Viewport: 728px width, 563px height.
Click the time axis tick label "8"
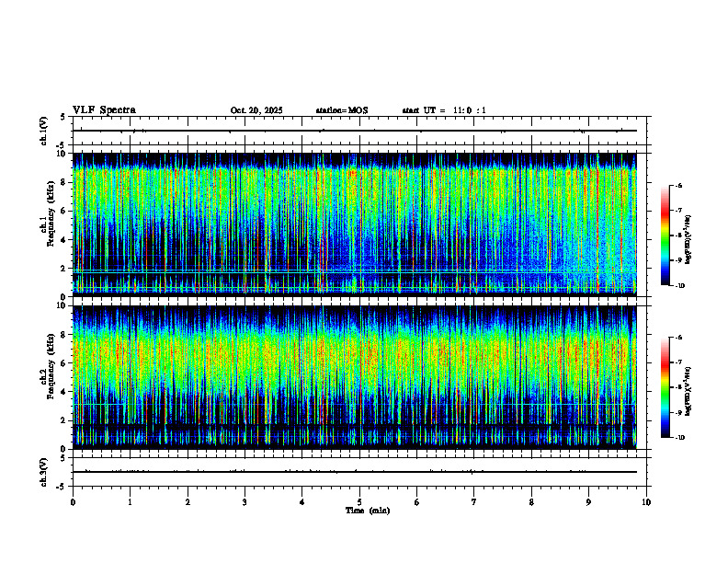[x=531, y=502]
